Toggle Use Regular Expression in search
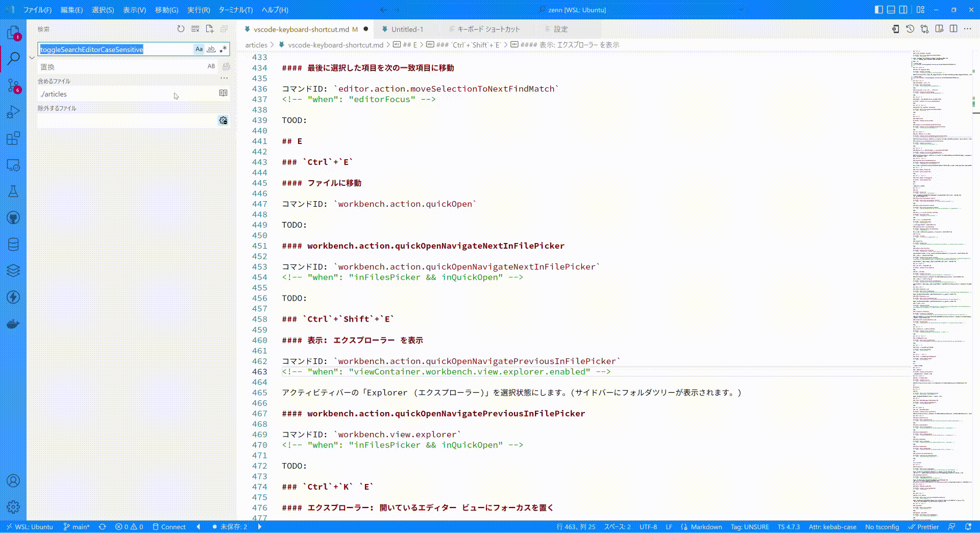Screen dimensions: 980x533 click(x=223, y=49)
